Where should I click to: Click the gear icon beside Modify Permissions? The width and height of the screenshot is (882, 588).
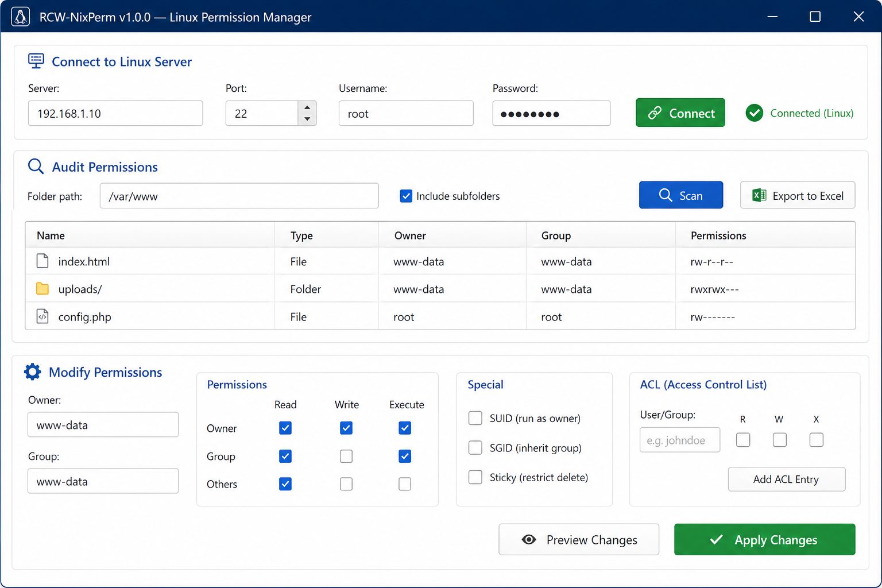pyautogui.click(x=33, y=372)
